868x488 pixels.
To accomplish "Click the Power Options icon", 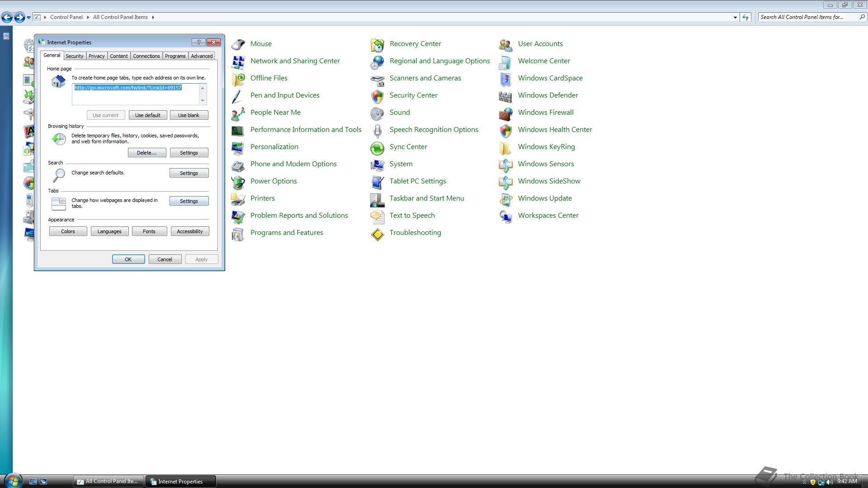I will [x=238, y=182].
